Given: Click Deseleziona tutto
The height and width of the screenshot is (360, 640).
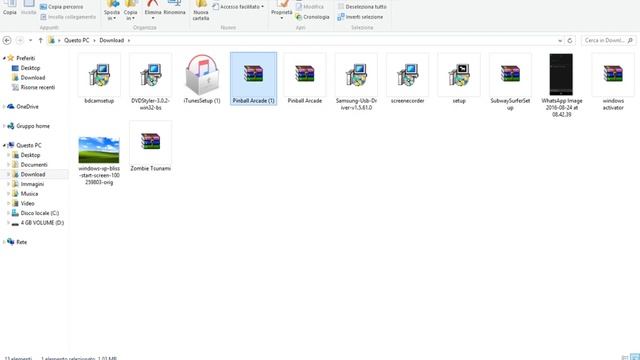Looking at the screenshot, I should click(x=362, y=7).
